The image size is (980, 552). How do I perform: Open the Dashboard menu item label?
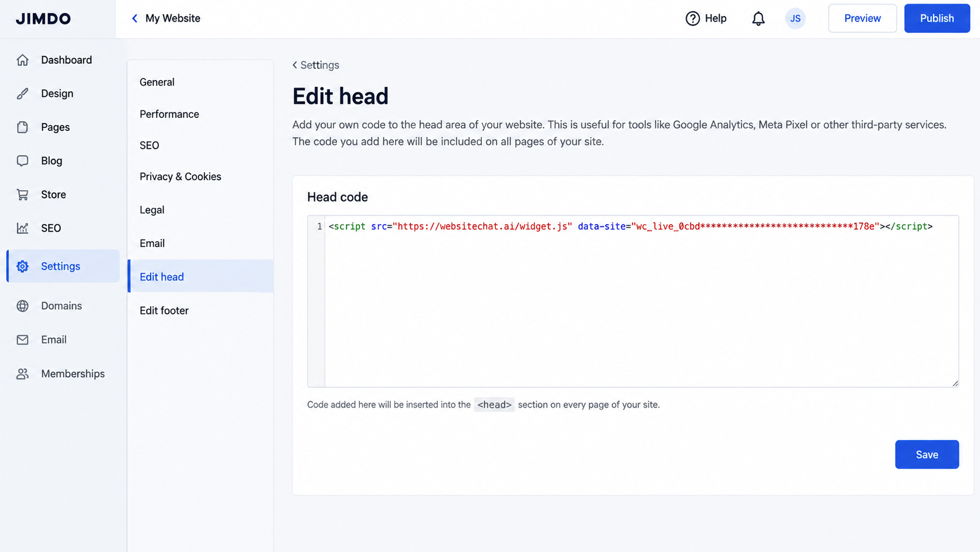click(66, 60)
